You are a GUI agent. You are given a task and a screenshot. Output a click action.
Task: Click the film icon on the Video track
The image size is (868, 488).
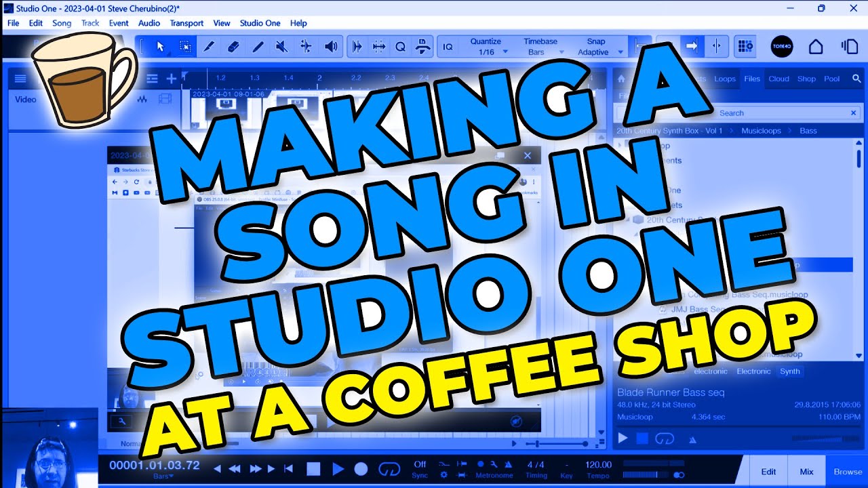click(165, 99)
